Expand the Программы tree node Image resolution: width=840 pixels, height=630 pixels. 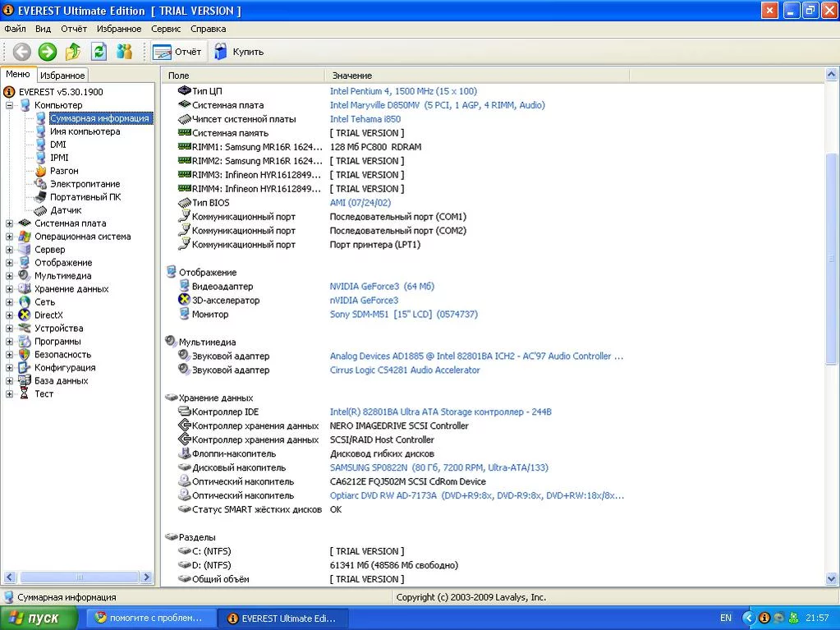tap(9, 341)
